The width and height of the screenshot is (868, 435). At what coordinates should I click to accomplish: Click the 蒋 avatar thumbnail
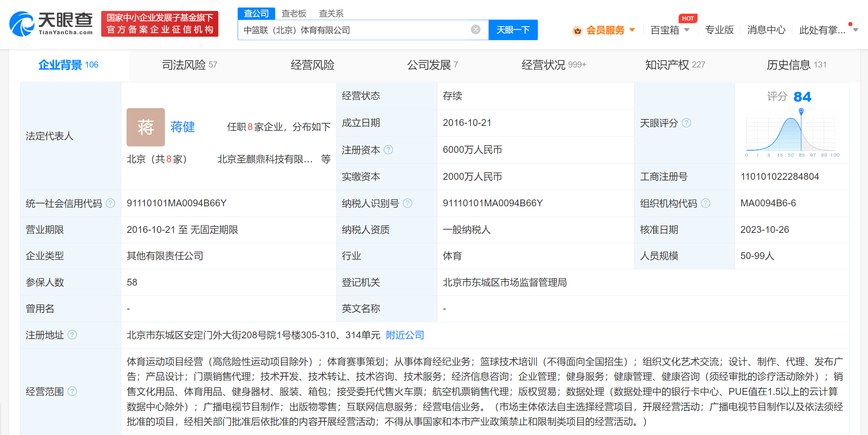tap(146, 127)
